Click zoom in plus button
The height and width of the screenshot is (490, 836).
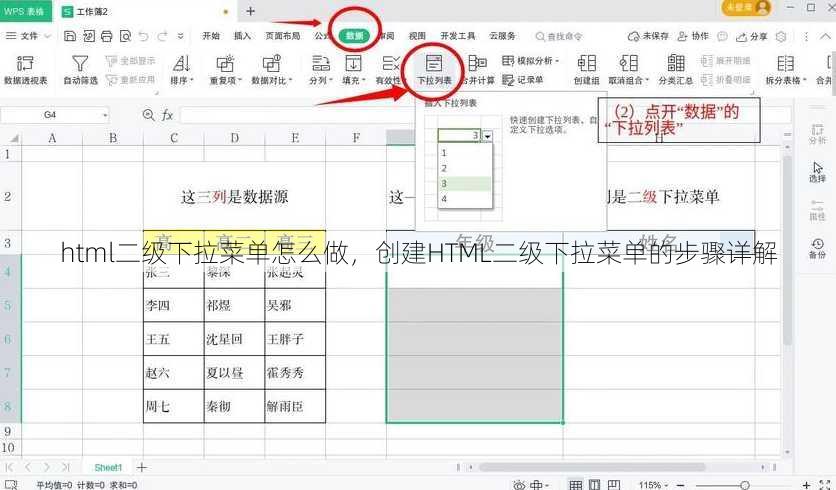808,485
